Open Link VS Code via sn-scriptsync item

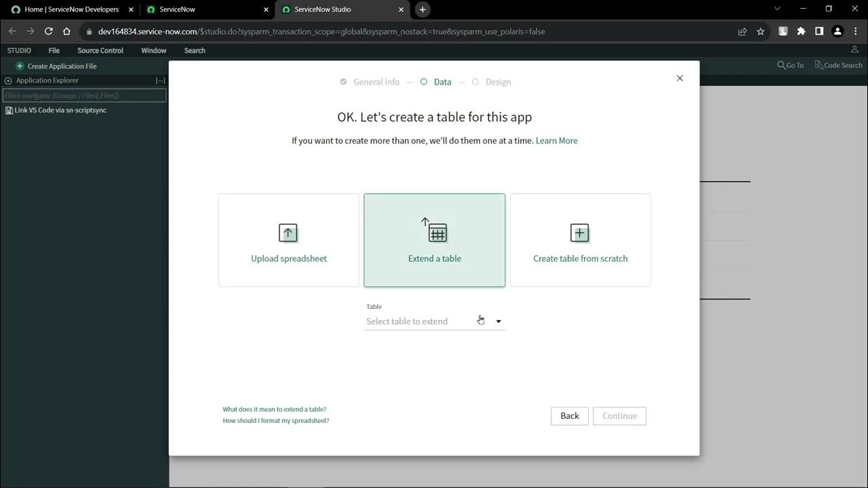tap(56, 110)
